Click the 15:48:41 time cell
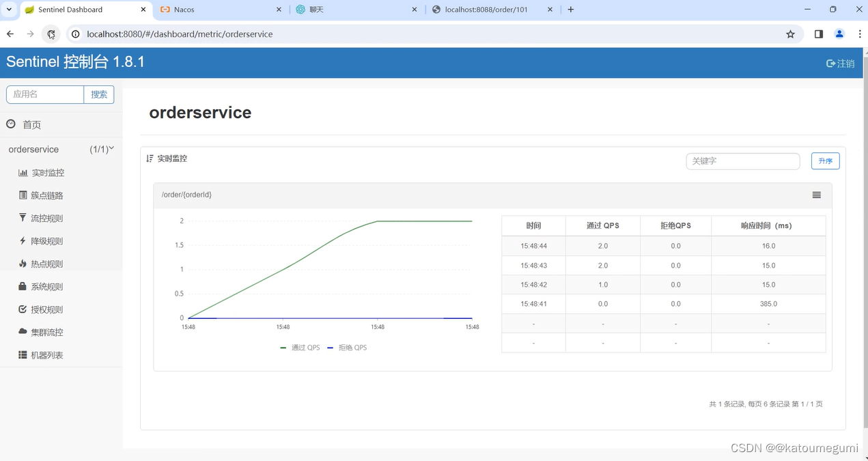Viewport: 868px width, 461px height. pyautogui.click(x=533, y=304)
